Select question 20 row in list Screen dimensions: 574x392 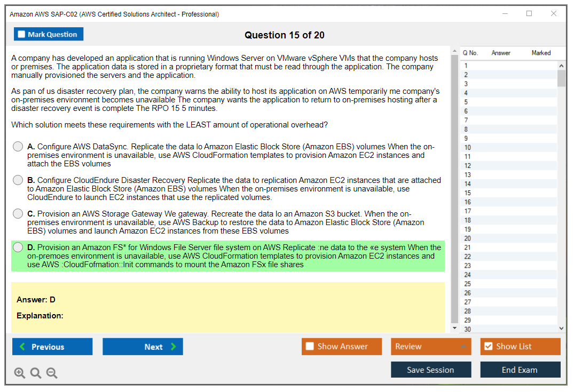coord(468,238)
